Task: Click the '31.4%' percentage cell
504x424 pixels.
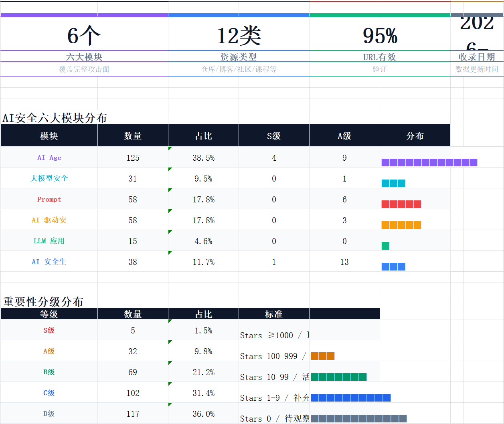Action: [x=203, y=393]
